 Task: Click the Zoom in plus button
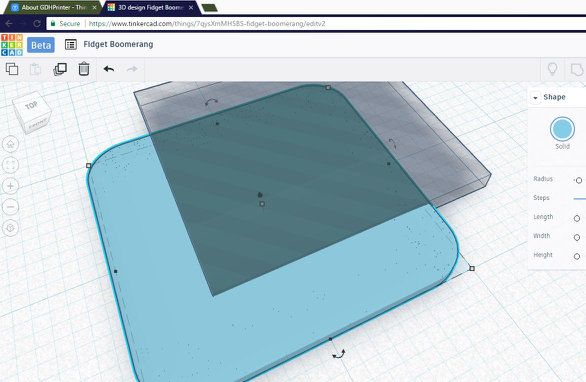tap(10, 186)
